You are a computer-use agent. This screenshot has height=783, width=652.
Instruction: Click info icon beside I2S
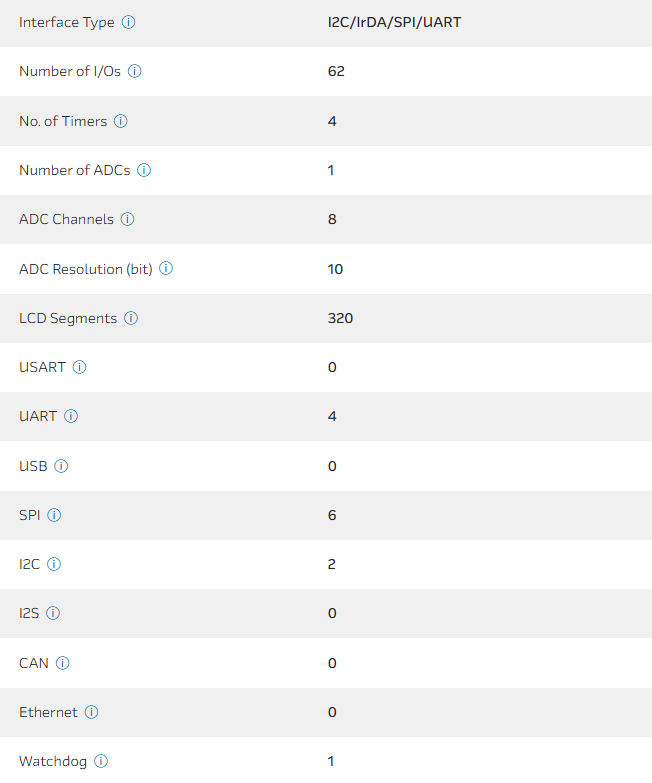click(x=53, y=613)
